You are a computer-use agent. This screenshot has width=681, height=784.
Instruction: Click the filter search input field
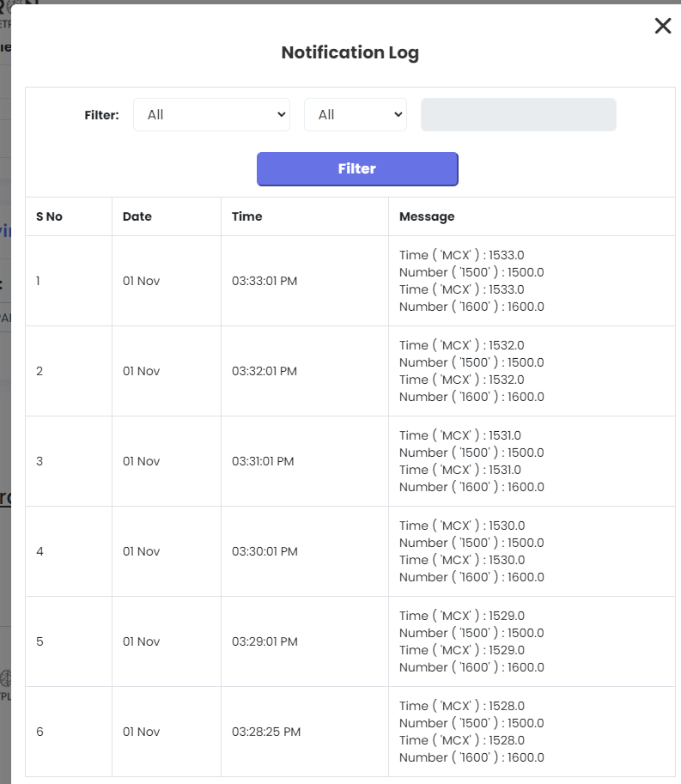point(518,114)
